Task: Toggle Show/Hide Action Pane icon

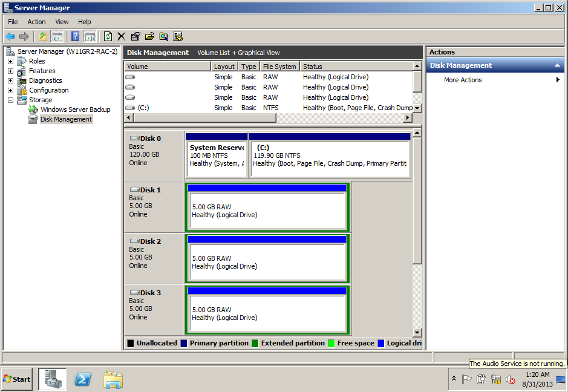Action: tap(90, 36)
